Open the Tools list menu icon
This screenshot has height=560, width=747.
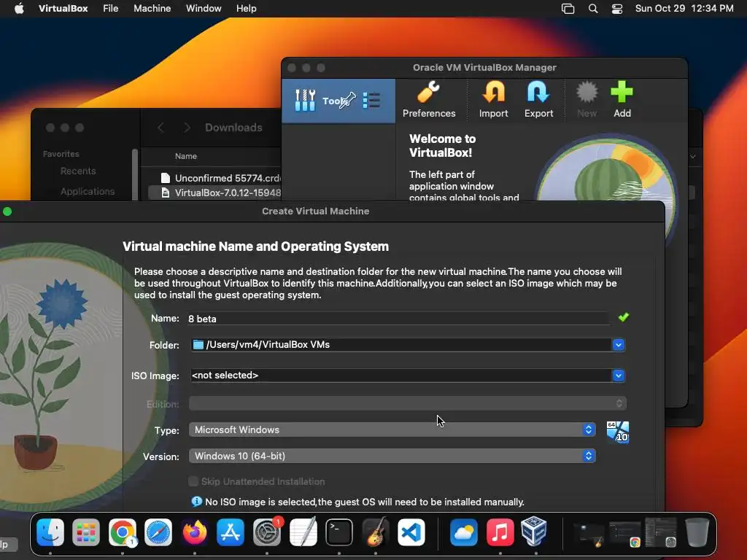371,101
